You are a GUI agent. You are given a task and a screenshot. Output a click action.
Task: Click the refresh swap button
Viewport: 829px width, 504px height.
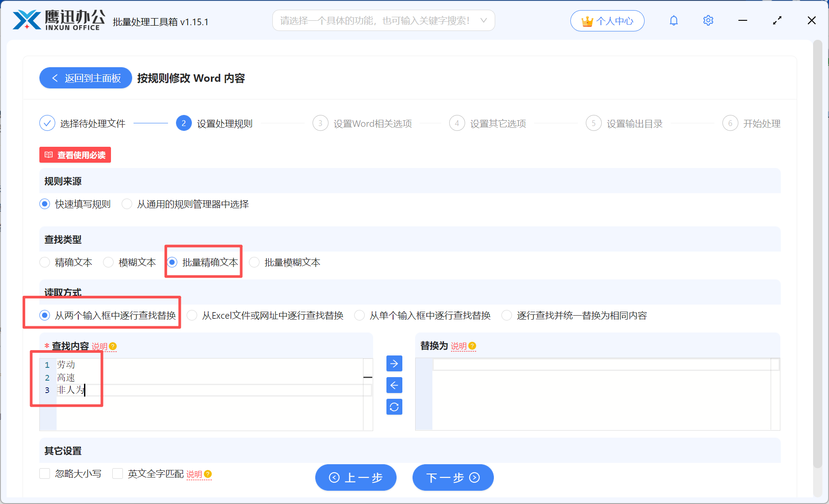pyautogui.click(x=394, y=407)
